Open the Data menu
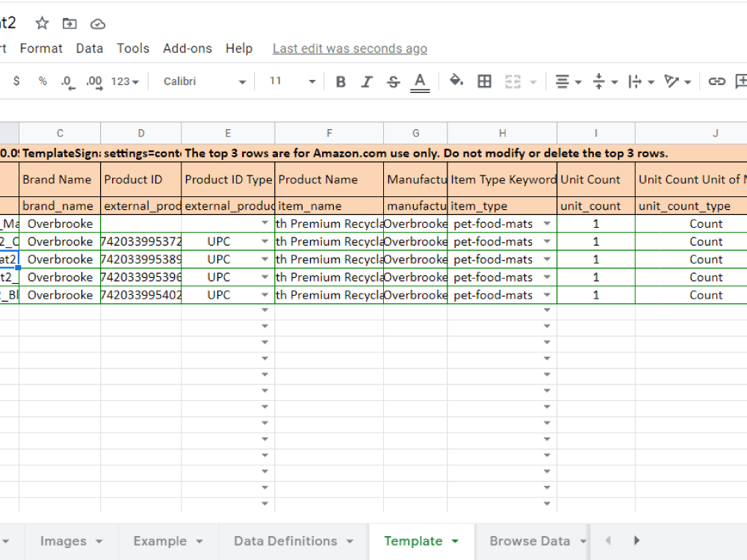 pos(90,48)
